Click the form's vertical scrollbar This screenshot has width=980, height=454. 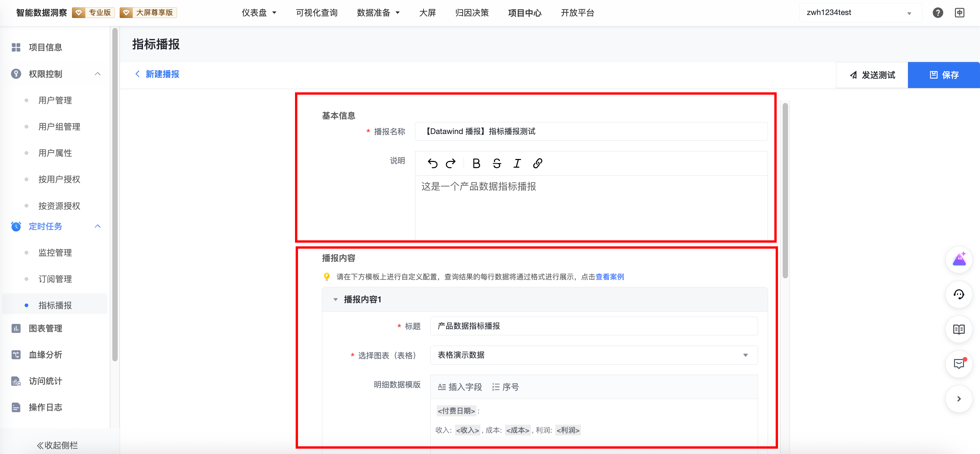click(x=785, y=190)
